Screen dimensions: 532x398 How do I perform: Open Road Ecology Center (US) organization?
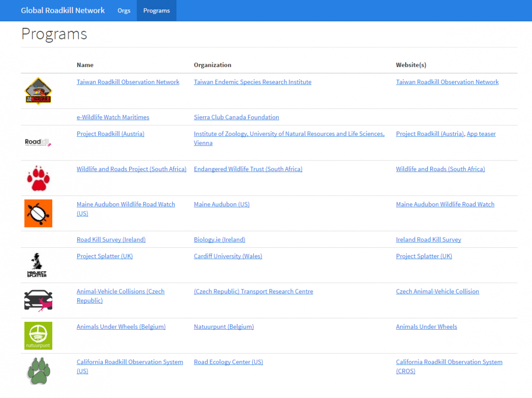[x=228, y=362]
